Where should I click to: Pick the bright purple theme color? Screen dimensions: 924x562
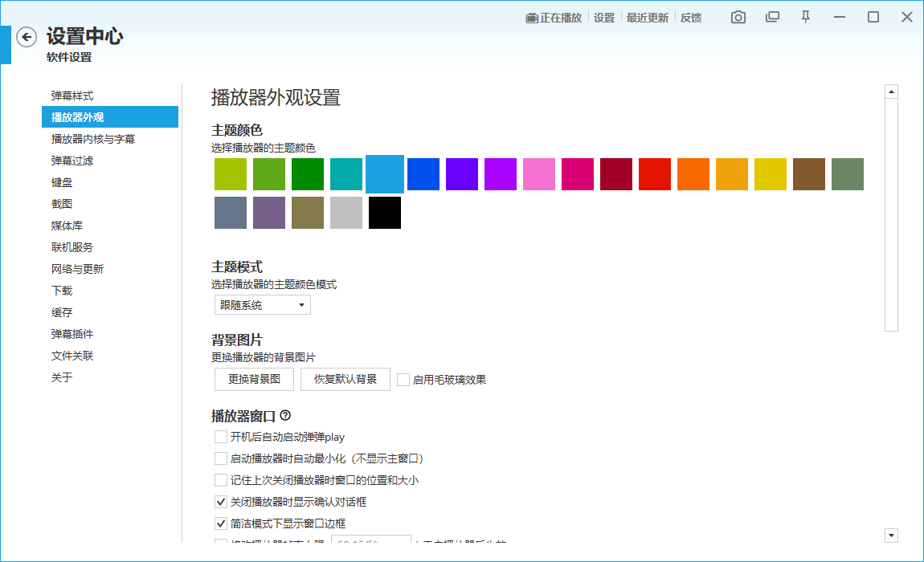click(x=501, y=174)
